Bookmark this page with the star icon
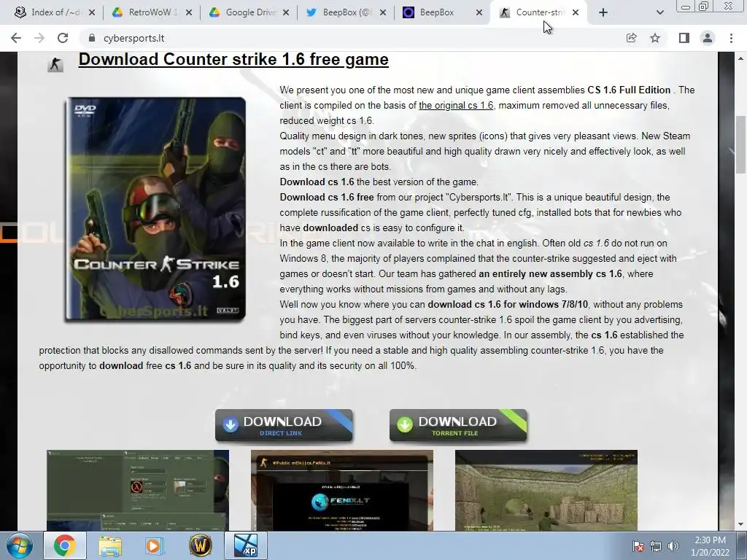This screenshot has width=747, height=560. click(655, 38)
